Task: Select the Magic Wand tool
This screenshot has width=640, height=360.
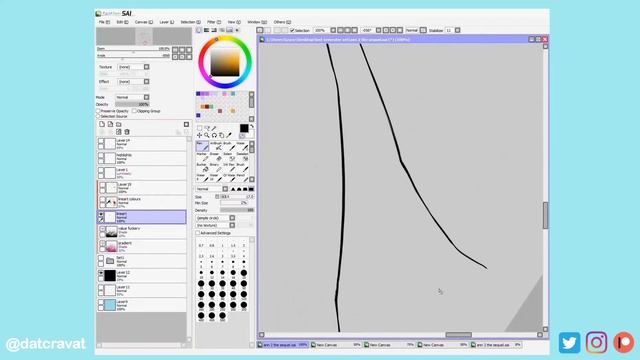Action: pos(214,128)
